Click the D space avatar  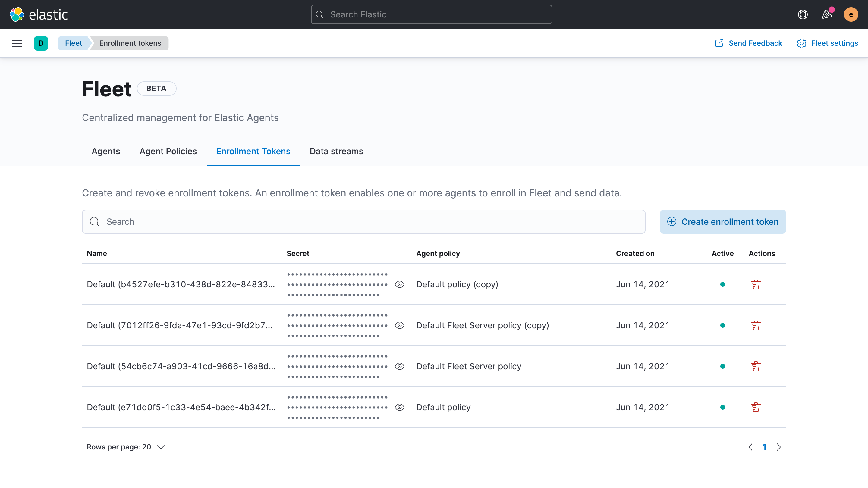[x=41, y=43]
